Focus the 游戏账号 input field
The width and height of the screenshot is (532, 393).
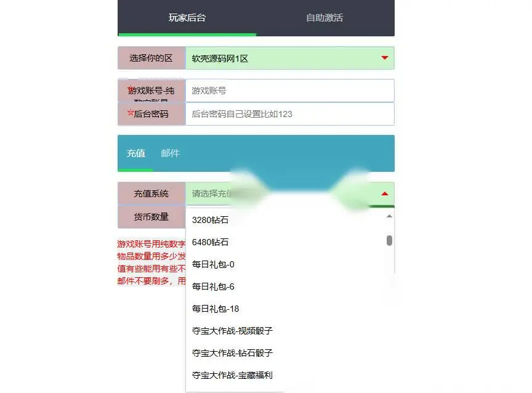click(290, 91)
